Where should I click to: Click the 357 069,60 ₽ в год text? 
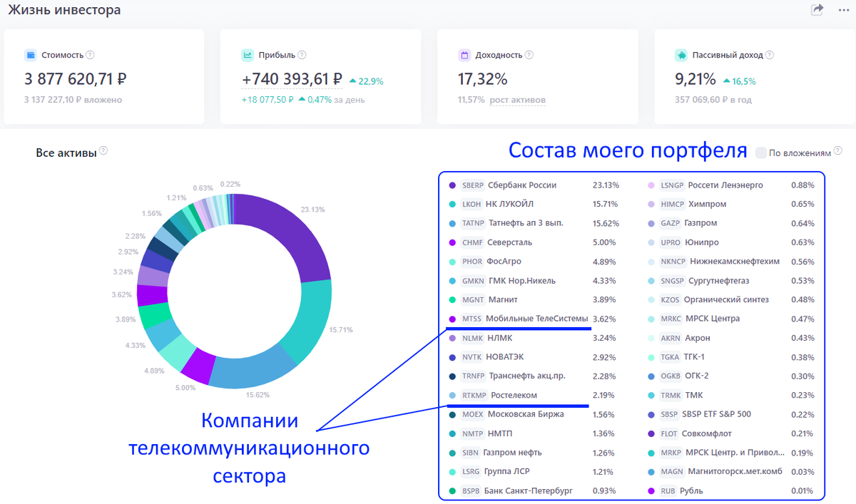click(713, 100)
